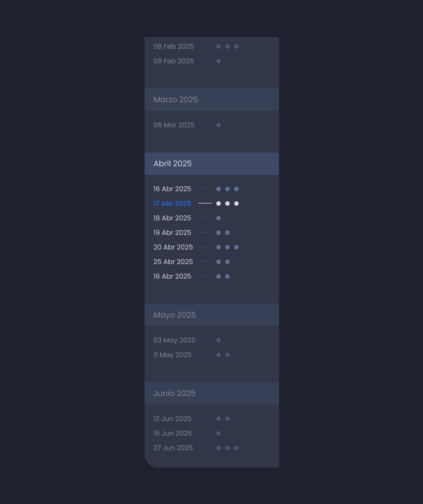Select the highlighted 17 Abr 2025 entry
Viewport: 423px width, 504px height.
pos(172,203)
